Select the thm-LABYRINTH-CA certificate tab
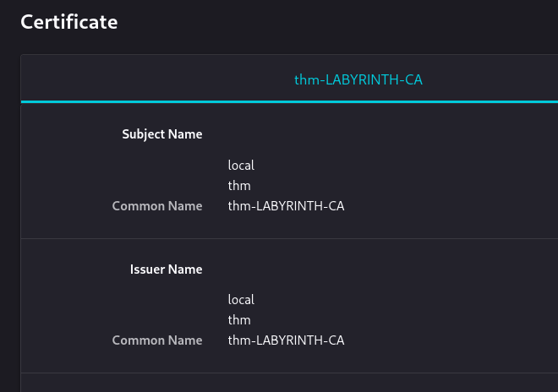The height and width of the screenshot is (392, 558). pyautogui.click(x=358, y=80)
